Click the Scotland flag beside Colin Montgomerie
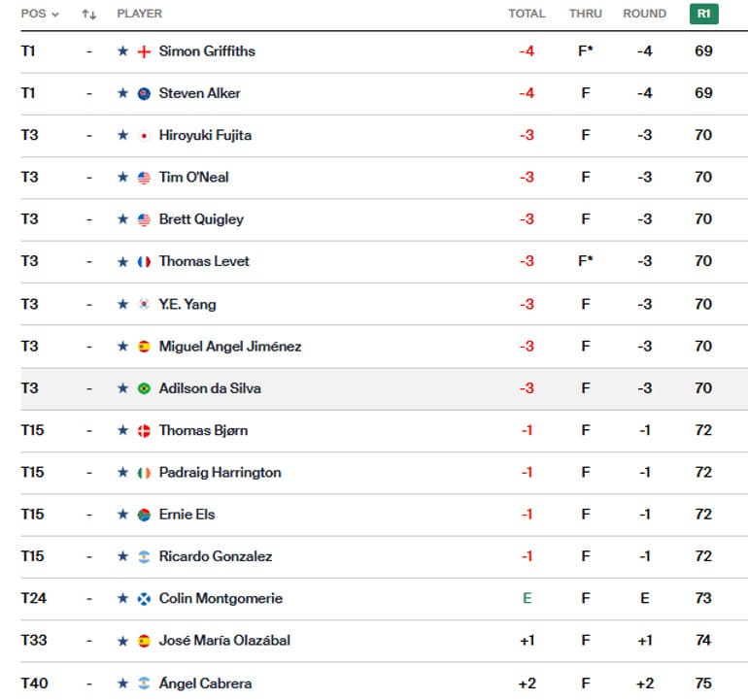748x700 pixels. pos(144,599)
